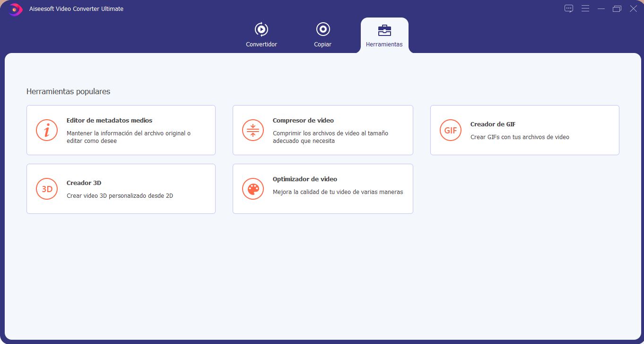644x344 pixels.
Task: Click the Copiar disc icon
Action: click(x=322, y=29)
